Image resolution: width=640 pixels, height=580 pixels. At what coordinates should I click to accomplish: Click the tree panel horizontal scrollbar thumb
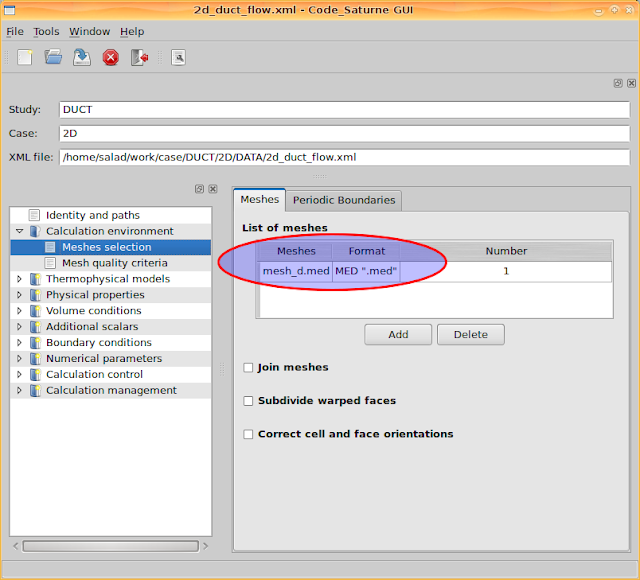click(x=111, y=546)
